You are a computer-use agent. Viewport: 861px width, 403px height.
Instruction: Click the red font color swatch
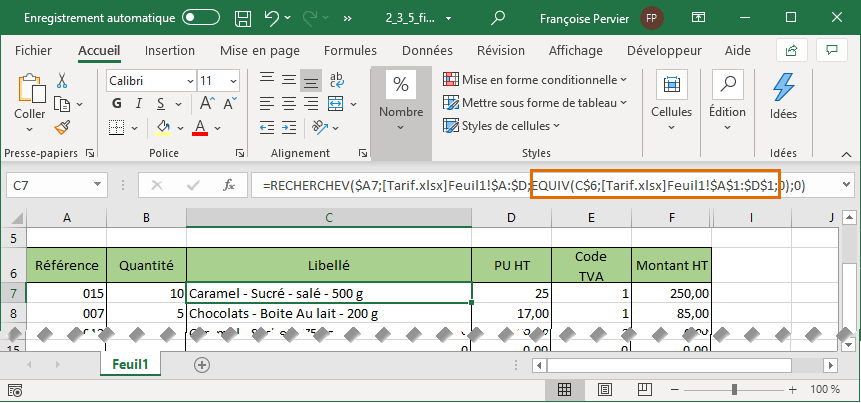click(x=200, y=127)
